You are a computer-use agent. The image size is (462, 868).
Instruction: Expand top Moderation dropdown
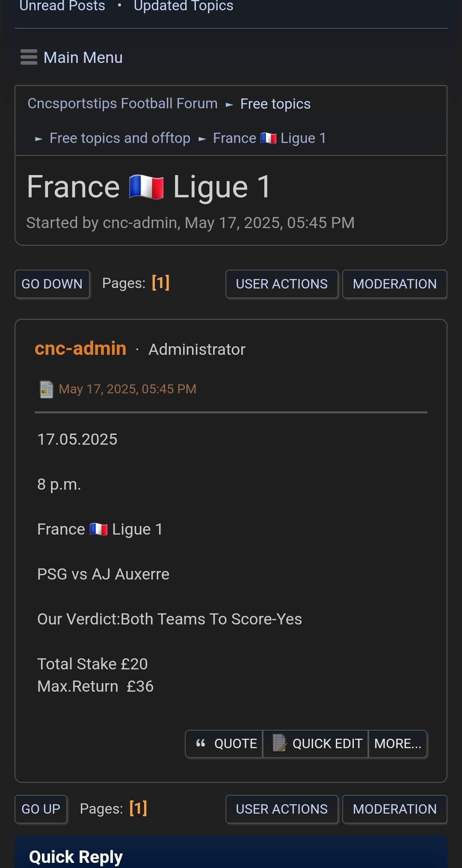point(395,284)
